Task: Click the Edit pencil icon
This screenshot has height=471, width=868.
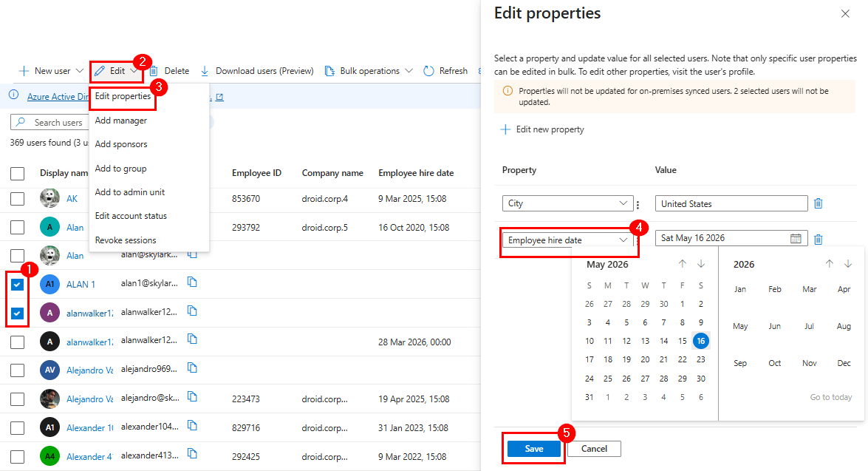Action: click(100, 71)
